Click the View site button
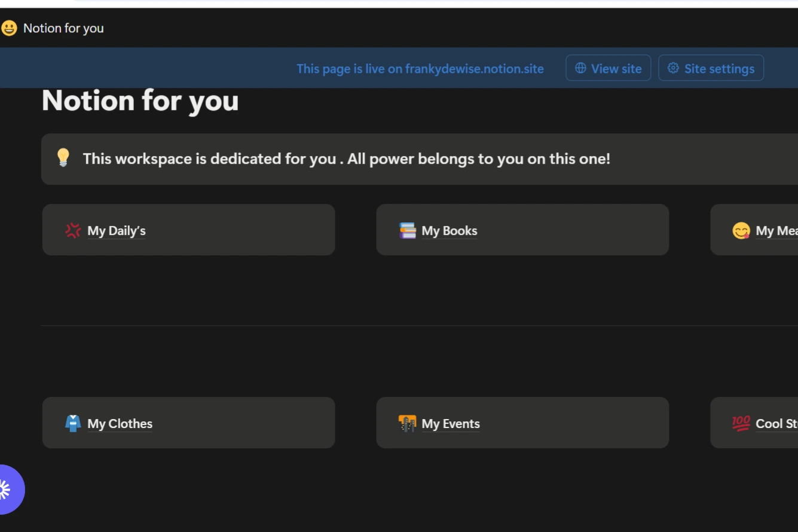 coord(608,68)
